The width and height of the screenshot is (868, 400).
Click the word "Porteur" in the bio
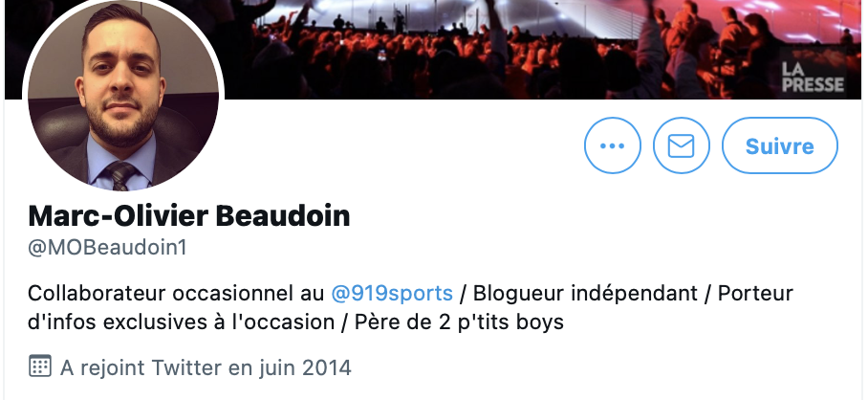tap(755, 293)
